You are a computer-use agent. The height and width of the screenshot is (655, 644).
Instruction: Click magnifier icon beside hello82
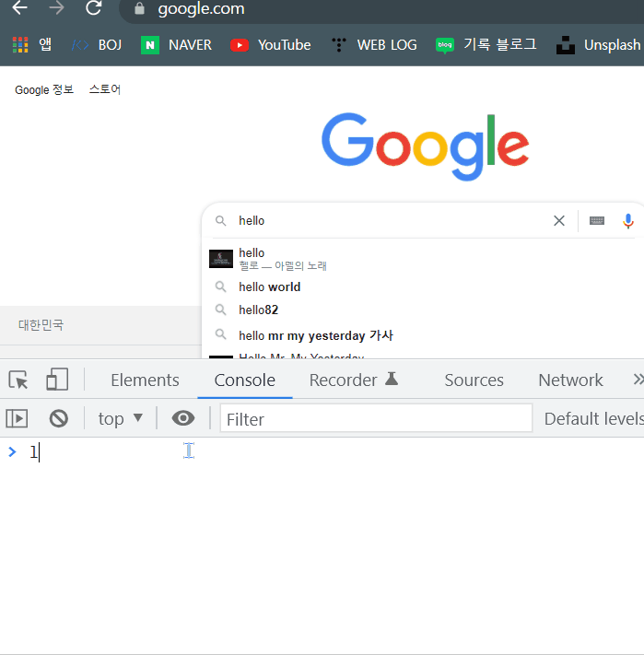pyautogui.click(x=220, y=310)
